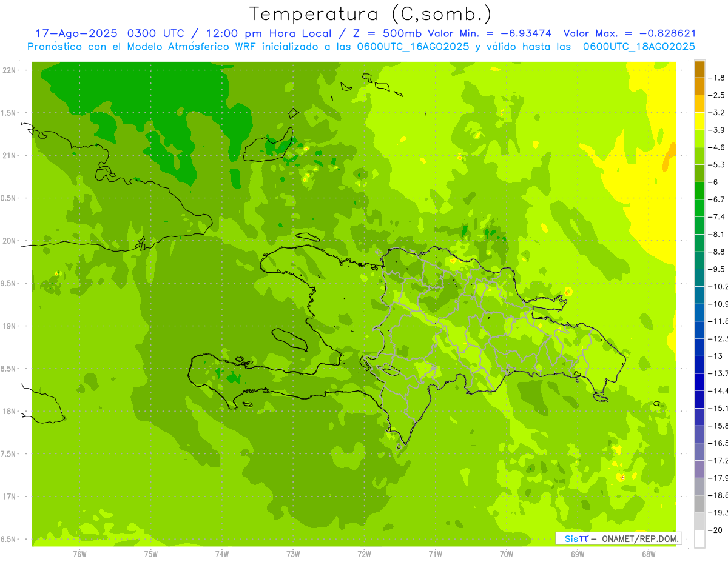The height and width of the screenshot is (562, 728).
Task: Pick the purple swatch between -17.2 and -17.9
Action: (700, 469)
